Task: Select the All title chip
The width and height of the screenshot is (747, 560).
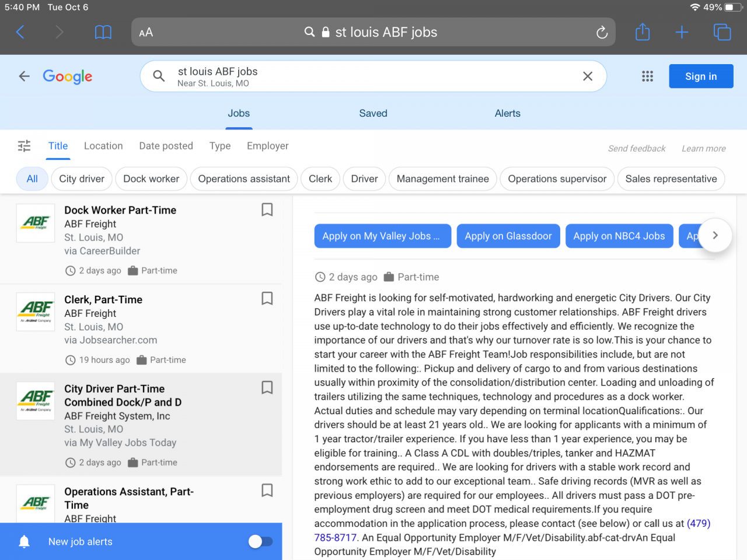Action: 32,178
